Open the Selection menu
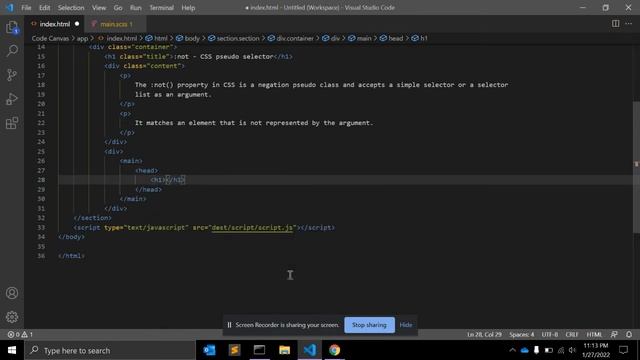Viewport: 640px width, 360px height. point(71,8)
